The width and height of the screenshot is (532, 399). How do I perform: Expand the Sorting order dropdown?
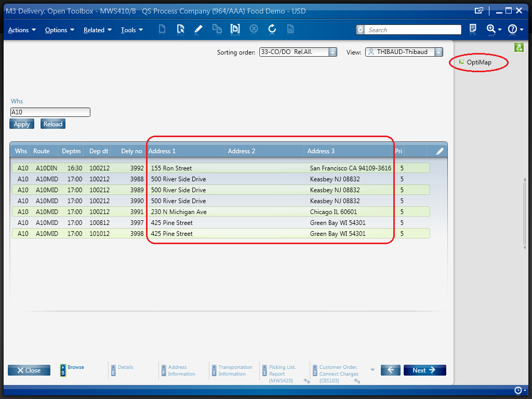[x=332, y=52]
